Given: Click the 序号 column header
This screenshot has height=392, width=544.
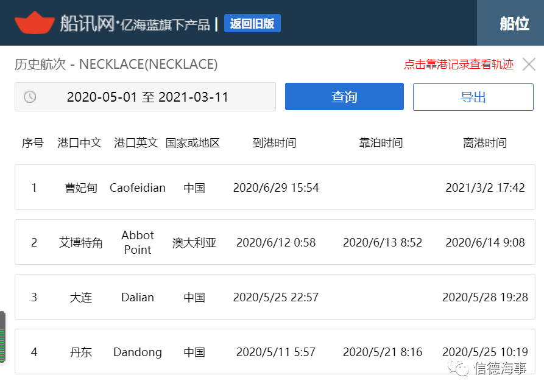Looking at the screenshot, I should (33, 143).
